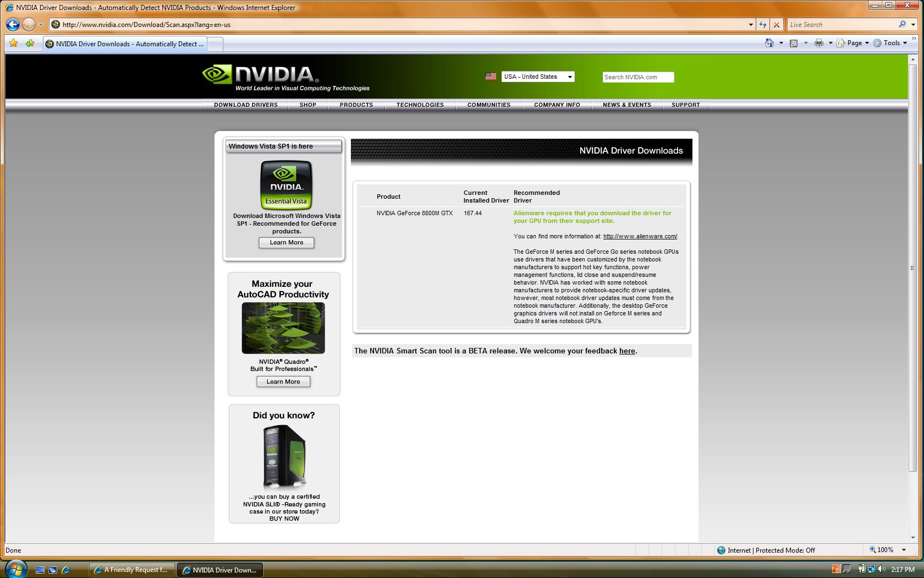This screenshot has height=578, width=924.
Task: Open a new blank tab
Action: pyautogui.click(x=215, y=44)
